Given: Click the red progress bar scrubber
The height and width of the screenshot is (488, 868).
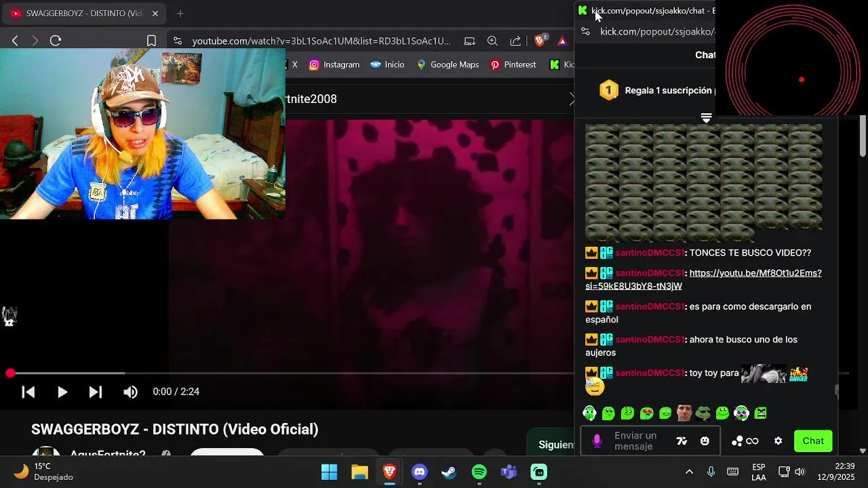Looking at the screenshot, I should [x=10, y=373].
